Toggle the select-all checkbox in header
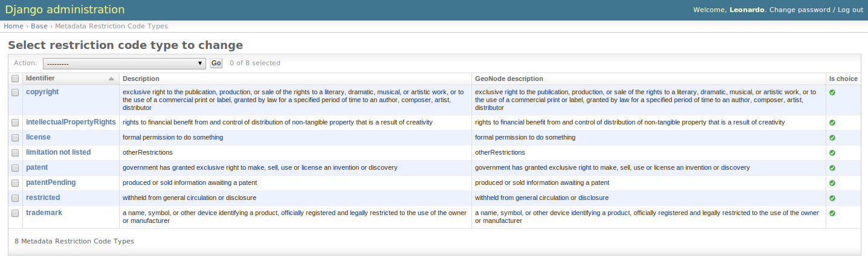 tap(15, 79)
